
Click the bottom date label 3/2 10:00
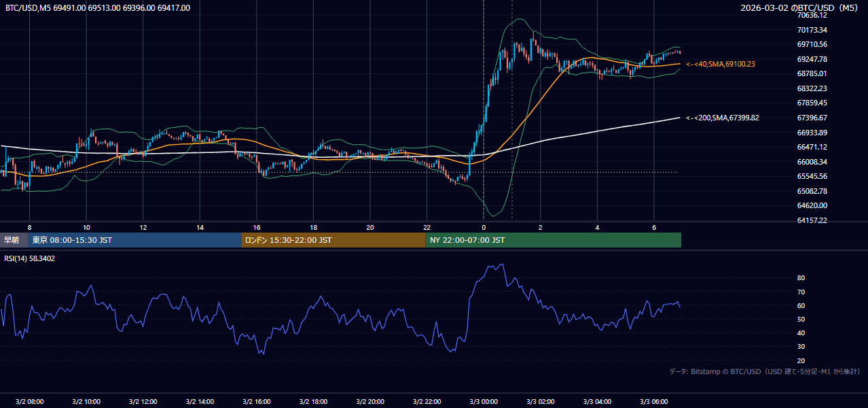[86, 402]
